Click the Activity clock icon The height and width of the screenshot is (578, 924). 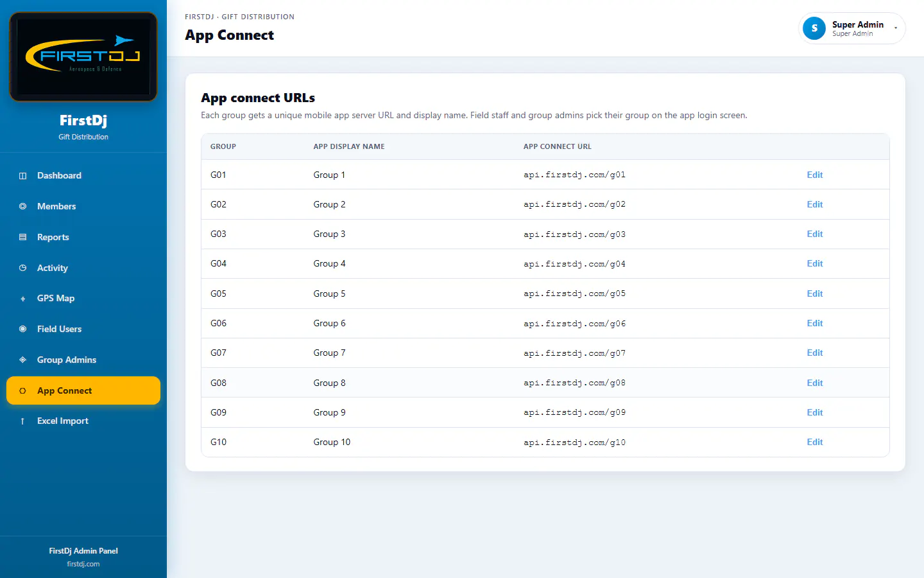click(x=22, y=268)
